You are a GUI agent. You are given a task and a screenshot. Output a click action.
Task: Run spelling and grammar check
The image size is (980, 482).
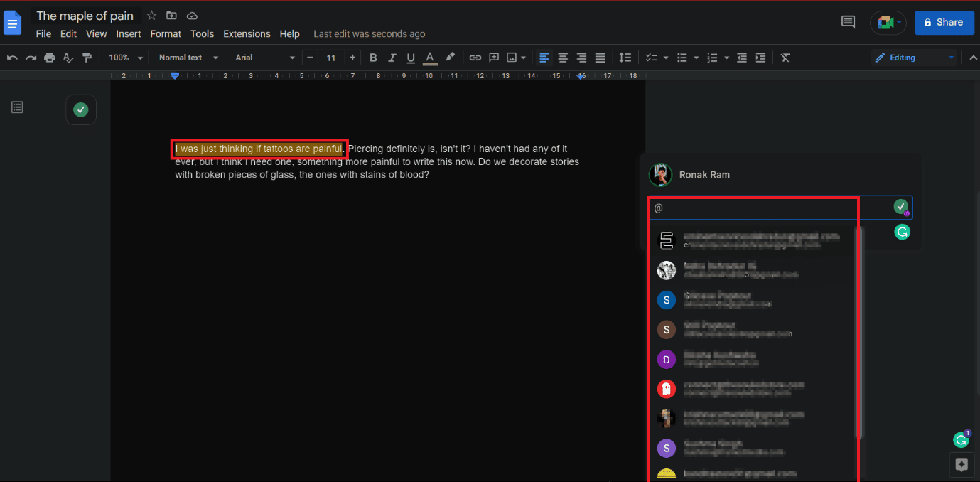pos(68,58)
